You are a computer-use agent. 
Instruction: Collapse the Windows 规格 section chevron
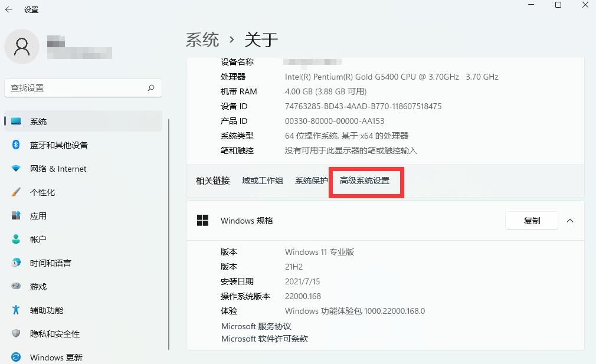[x=570, y=221]
